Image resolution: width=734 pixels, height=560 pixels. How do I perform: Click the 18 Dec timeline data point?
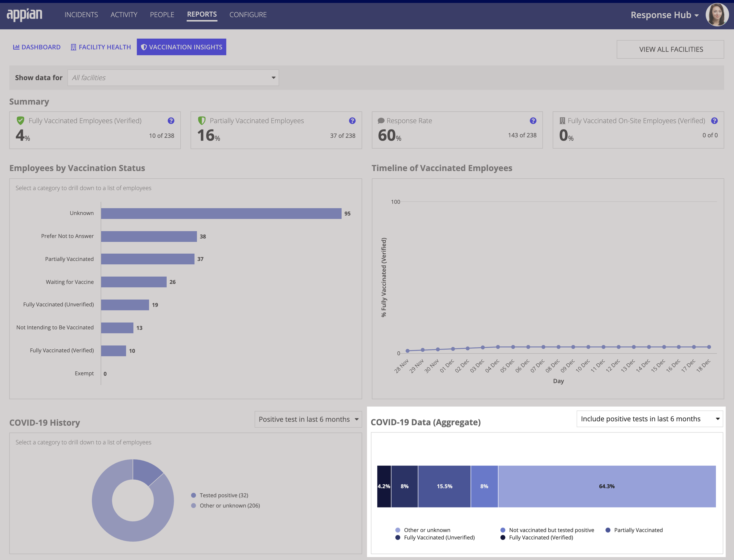point(709,347)
